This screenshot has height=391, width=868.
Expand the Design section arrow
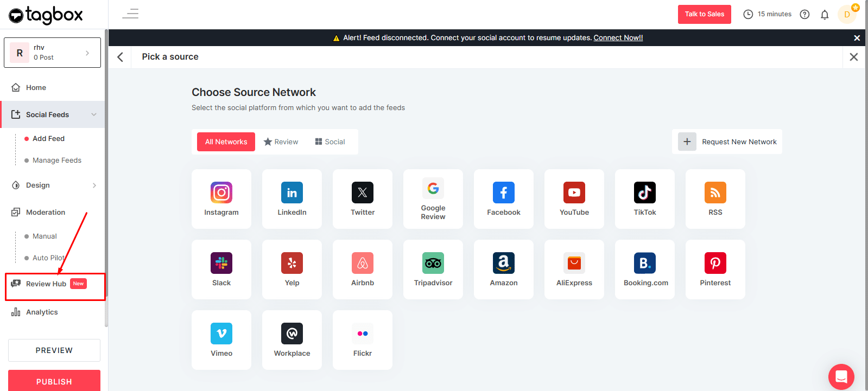pyautogui.click(x=94, y=185)
